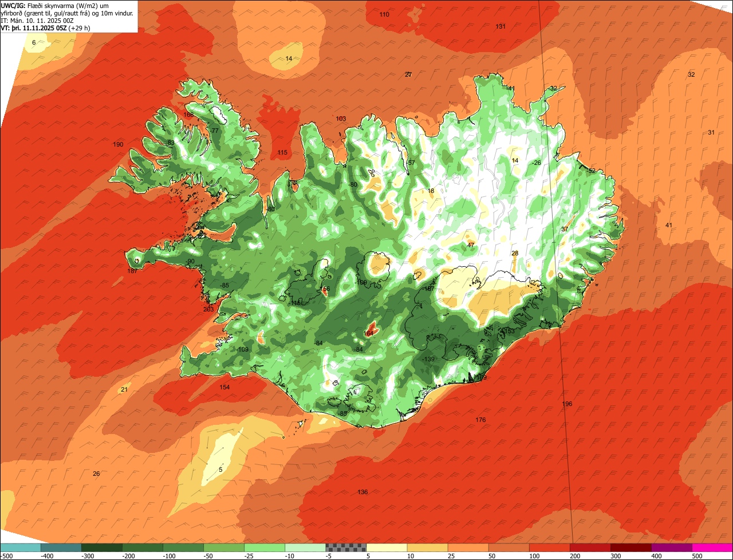Click the map value 28 north of Vatnajökull

click(x=515, y=253)
